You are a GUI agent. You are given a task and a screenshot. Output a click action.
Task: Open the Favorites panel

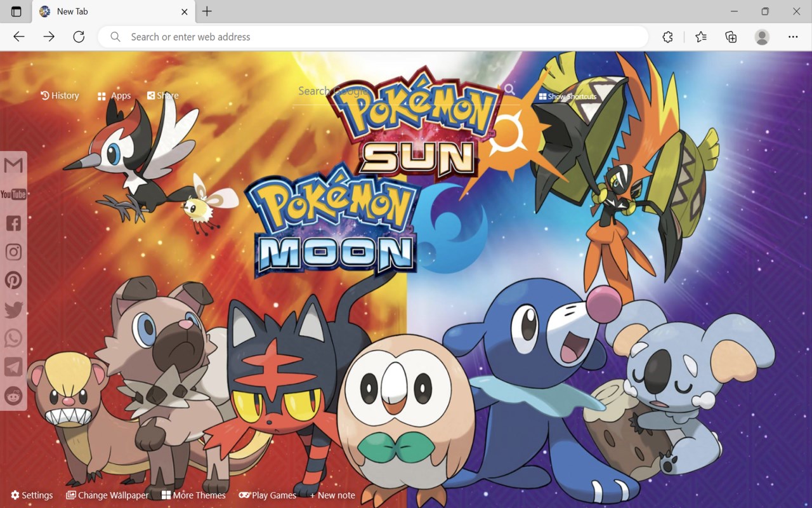pyautogui.click(x=701, y=37)
